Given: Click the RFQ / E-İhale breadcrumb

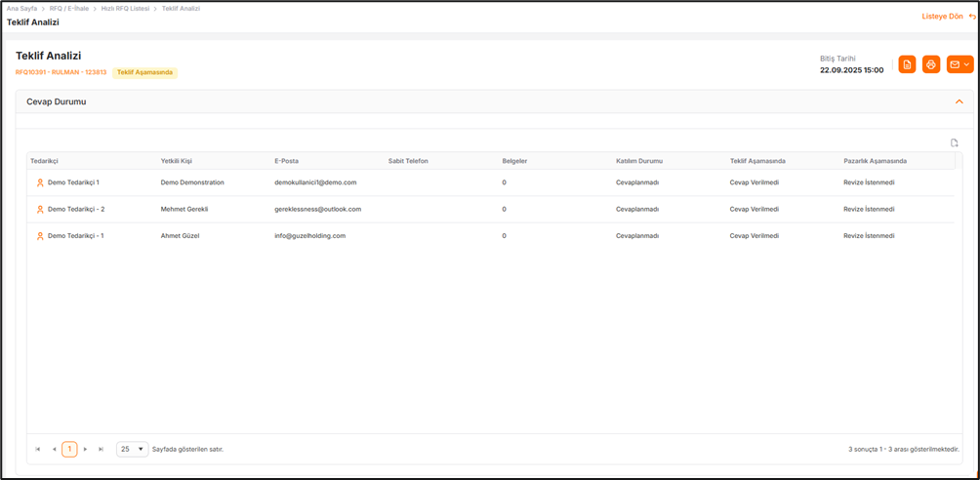Looking at the screenshot, I should (69, 8).
